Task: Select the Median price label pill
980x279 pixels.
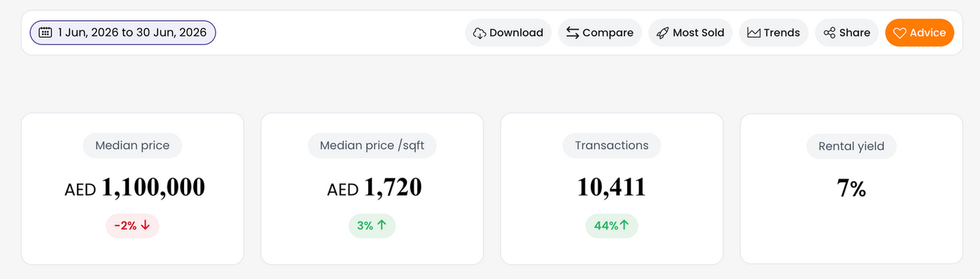Action: tap(132, 146)
